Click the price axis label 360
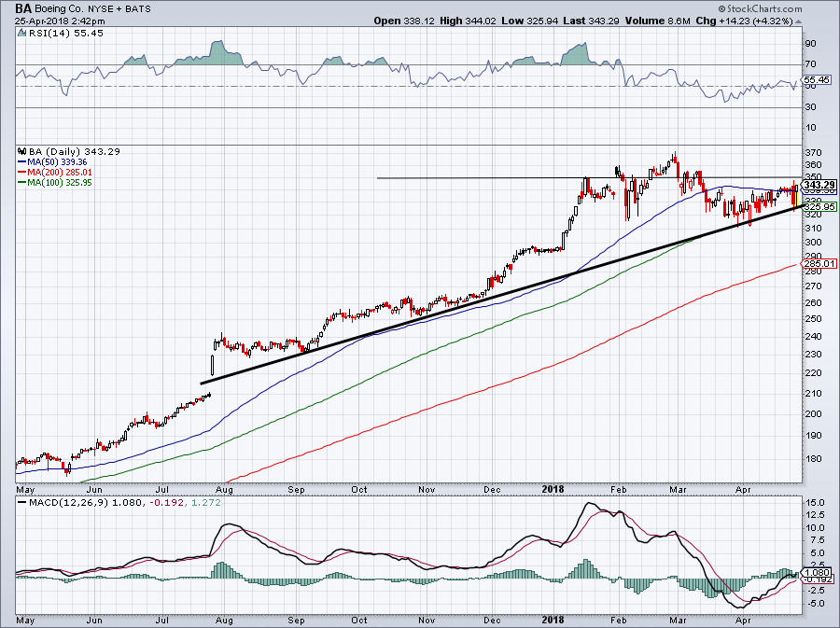The image size is (840, 628). click(813, 165)
